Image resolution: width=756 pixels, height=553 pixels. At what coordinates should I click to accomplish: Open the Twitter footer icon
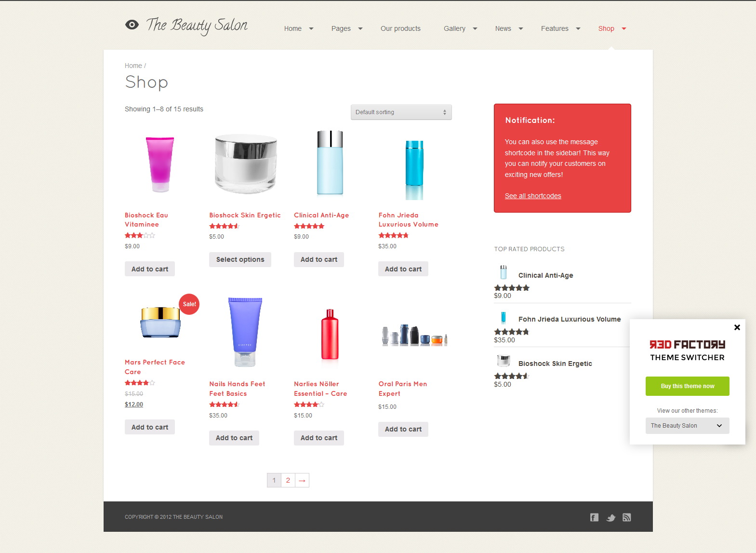(x=610, y=518)
